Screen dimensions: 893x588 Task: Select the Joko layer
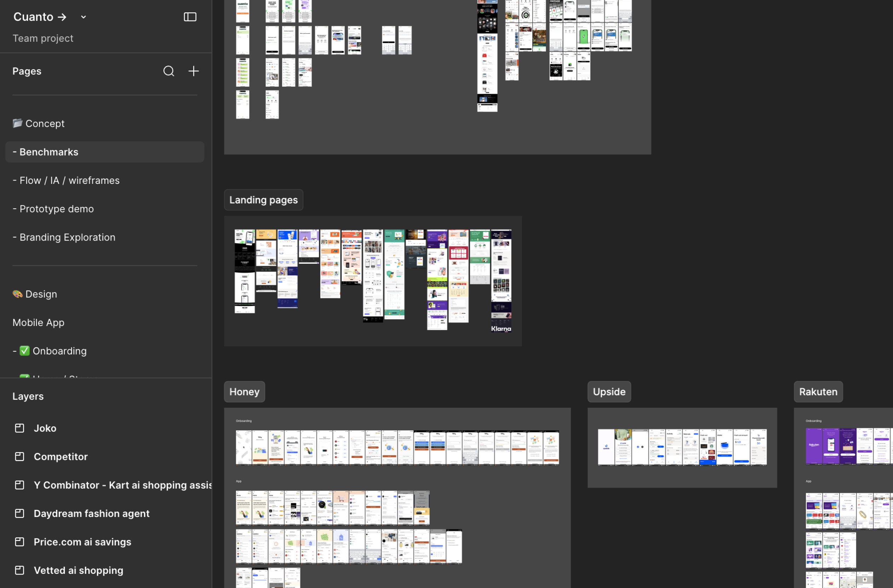point(45,428)
